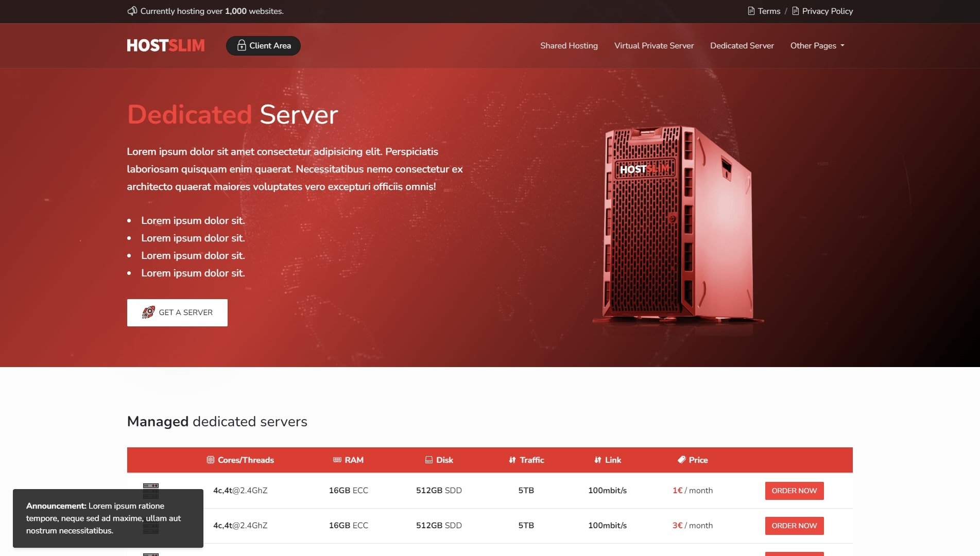Click the Terms document icon

pyautogui.click(x=751, y=11)
